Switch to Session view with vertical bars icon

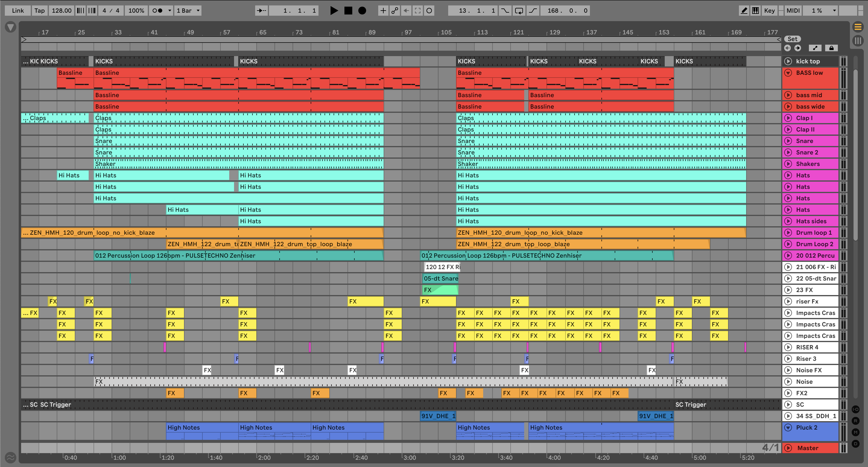tap(858, 41)
